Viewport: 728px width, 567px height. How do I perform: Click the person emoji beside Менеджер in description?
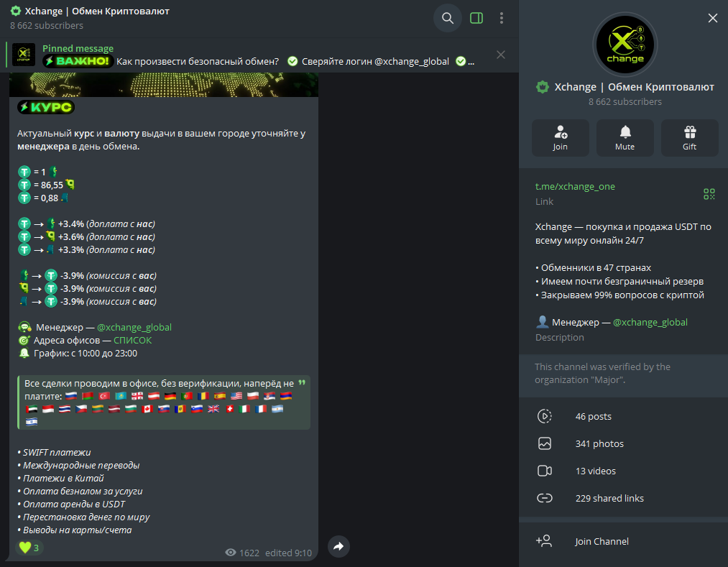tap(543, 322)
